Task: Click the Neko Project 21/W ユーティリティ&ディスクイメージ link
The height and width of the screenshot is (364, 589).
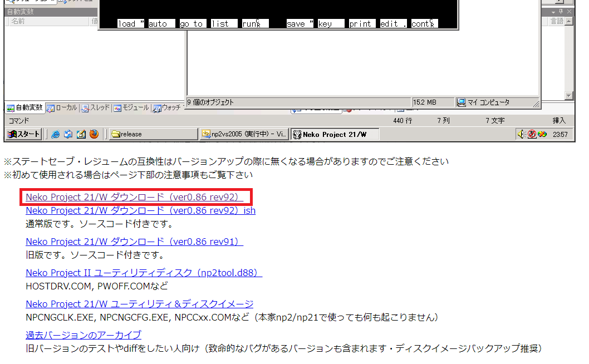Action: (x=139, y=304)
